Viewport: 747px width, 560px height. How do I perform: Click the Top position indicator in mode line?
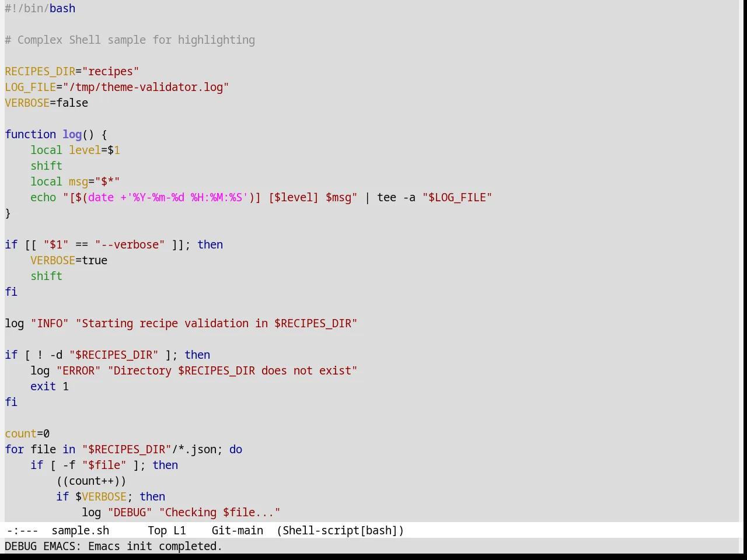pyautogui.click(x=157, y=530)
